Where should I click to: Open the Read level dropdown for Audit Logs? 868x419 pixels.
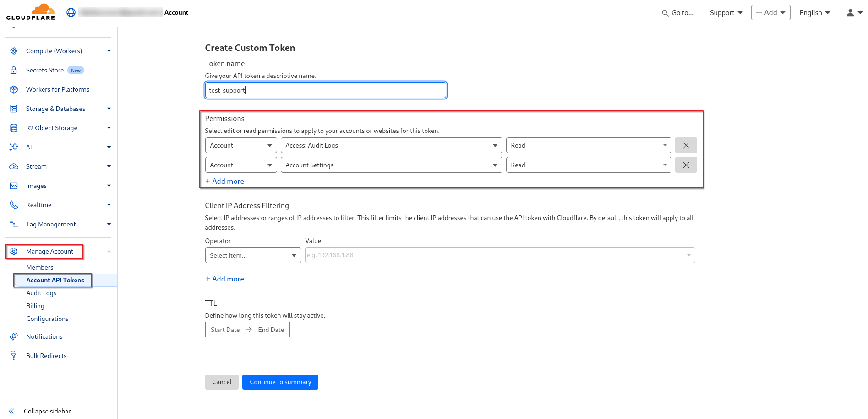pos(589,145)
